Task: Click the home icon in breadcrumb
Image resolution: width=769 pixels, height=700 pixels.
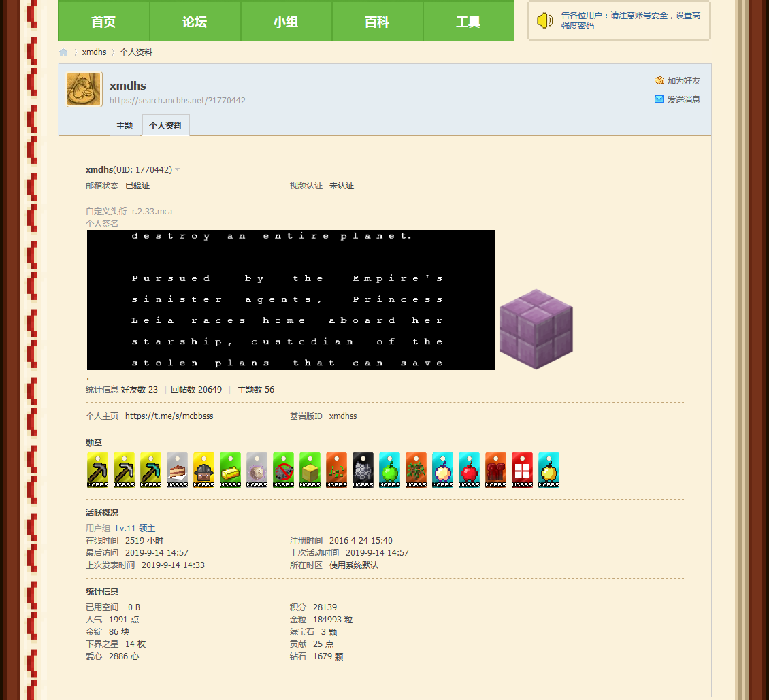Action: pyautogui.click(x=63, y=52)
